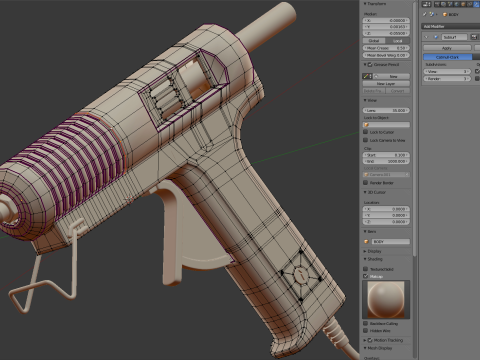This screenshot has height=360, width=480.
Task: Click the 3D Cursor Y location field
Action: click(386, 215)
